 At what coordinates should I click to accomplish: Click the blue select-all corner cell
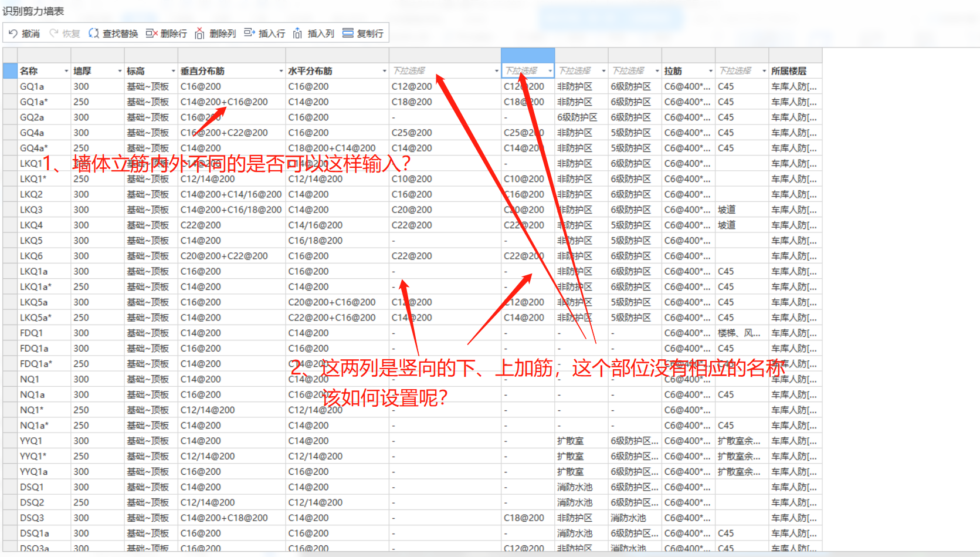(10, 71)
